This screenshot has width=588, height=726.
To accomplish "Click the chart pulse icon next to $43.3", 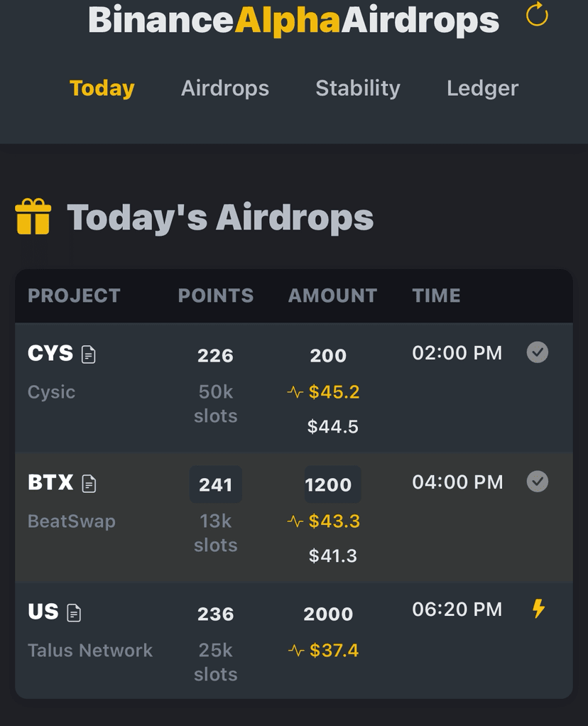I will [x=295, y=522].
